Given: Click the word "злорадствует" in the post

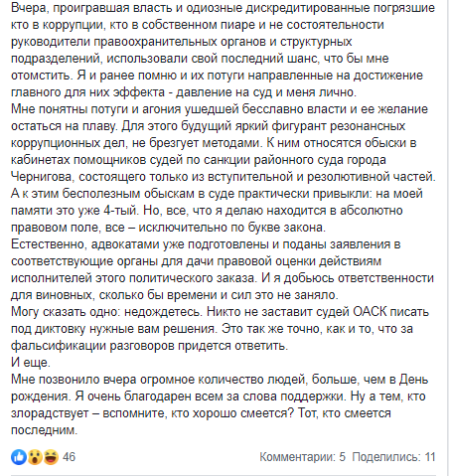Looking at the screenshot, I should [x=50, y=413].
